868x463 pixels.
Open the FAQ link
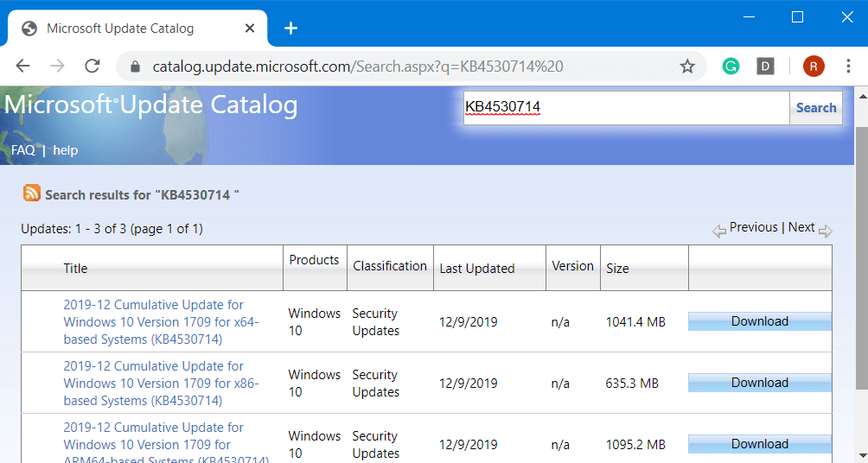pyautogui.click(x=22, y=150)
